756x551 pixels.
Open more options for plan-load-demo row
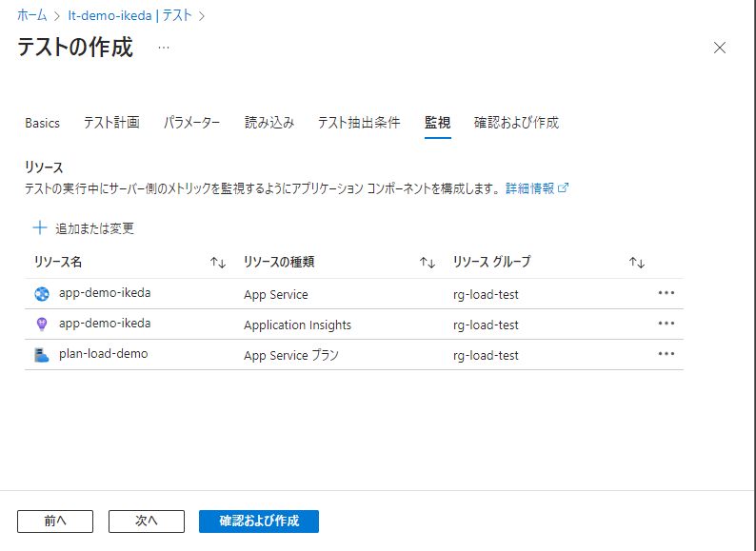coord(666,354)
